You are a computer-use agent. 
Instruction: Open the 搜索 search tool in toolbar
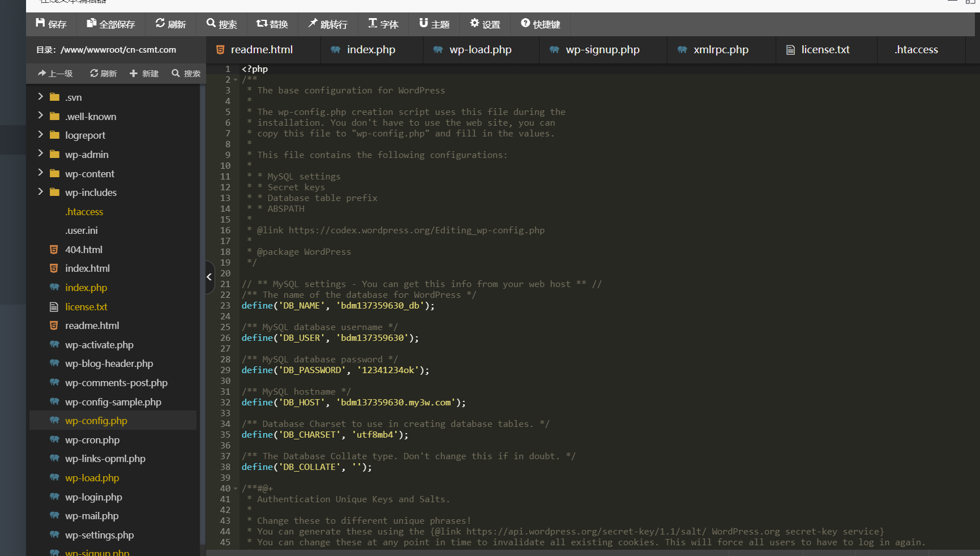pyautogui.click(x=221, y=24)
